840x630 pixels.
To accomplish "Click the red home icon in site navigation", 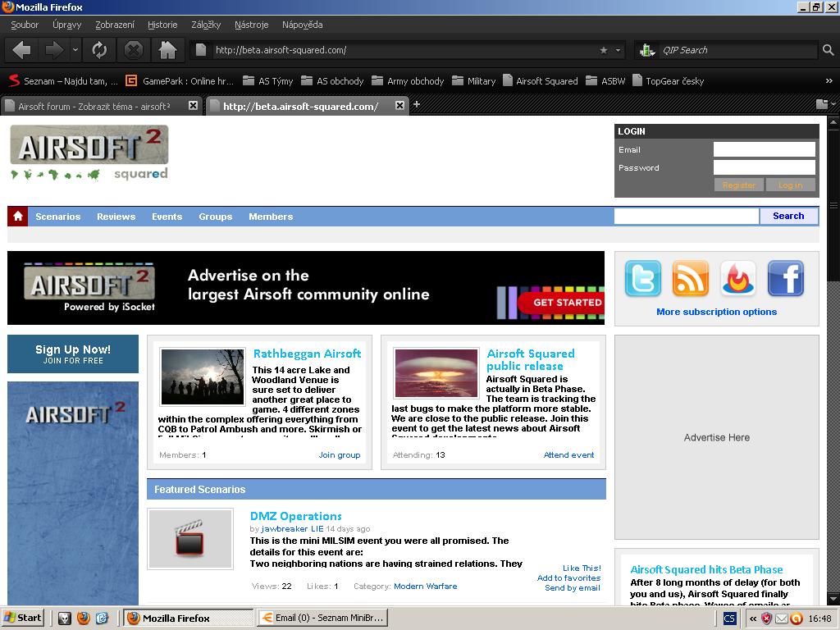I will point(17,217).
